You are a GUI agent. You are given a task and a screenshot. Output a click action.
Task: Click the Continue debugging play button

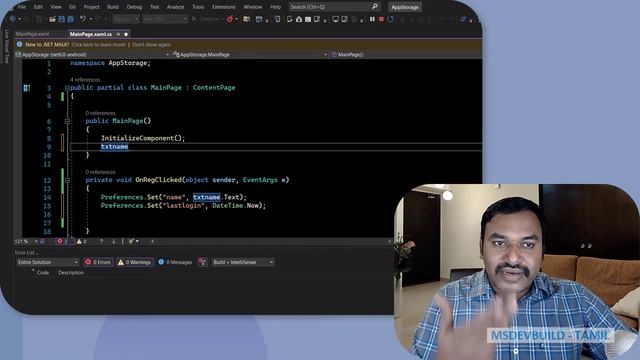click(194, 19)
